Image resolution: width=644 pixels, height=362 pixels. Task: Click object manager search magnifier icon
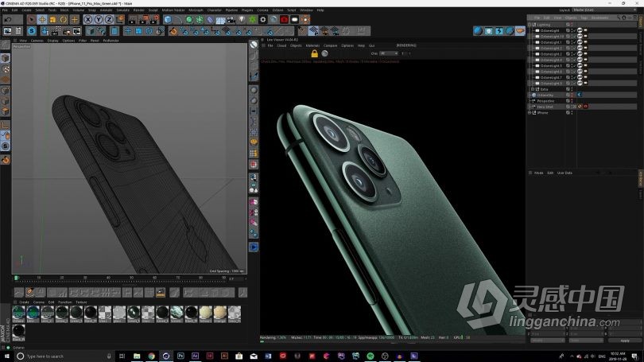pos(618,18)
